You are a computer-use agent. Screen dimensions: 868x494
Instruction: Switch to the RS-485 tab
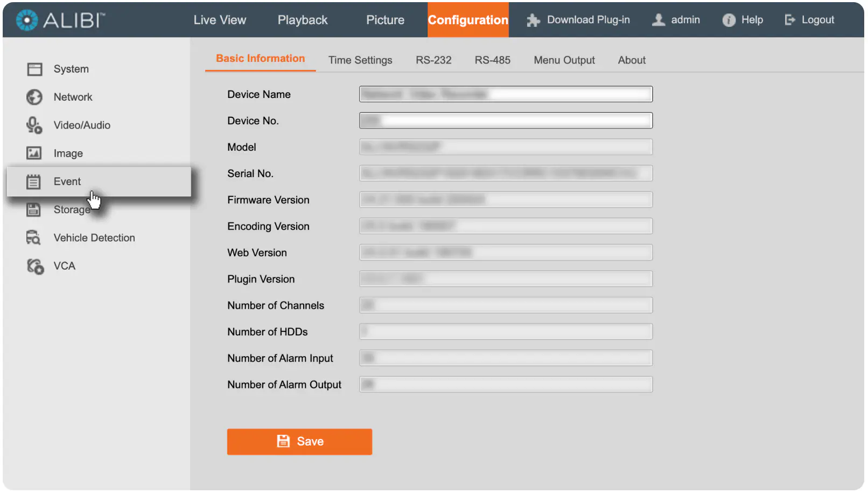click(492, 60)
